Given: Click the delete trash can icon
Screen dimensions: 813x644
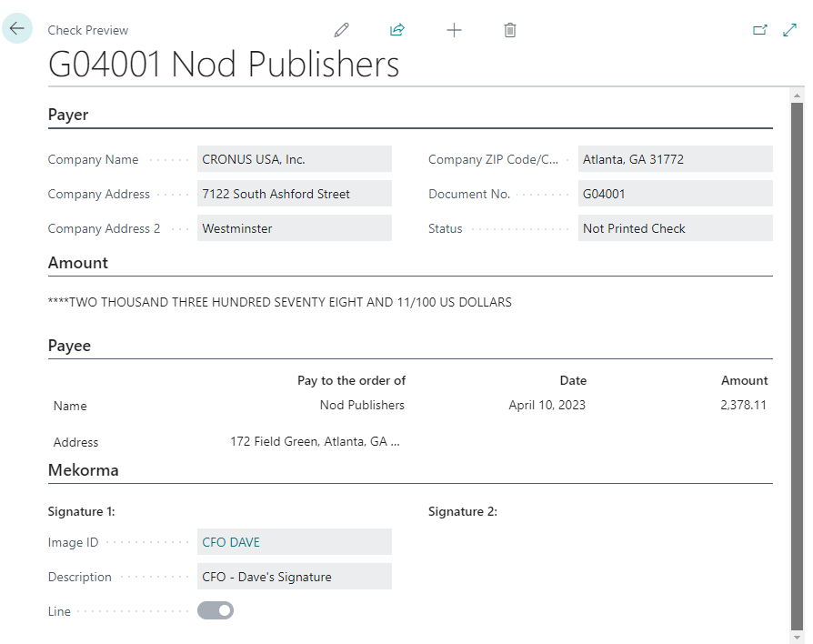Looking at the screenshot, I should tap(510, 30).
